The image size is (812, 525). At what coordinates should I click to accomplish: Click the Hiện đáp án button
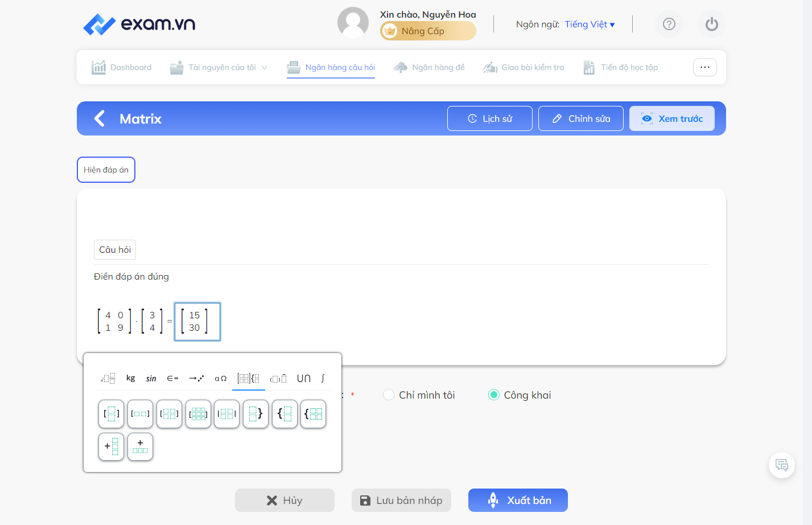(106, 170)
